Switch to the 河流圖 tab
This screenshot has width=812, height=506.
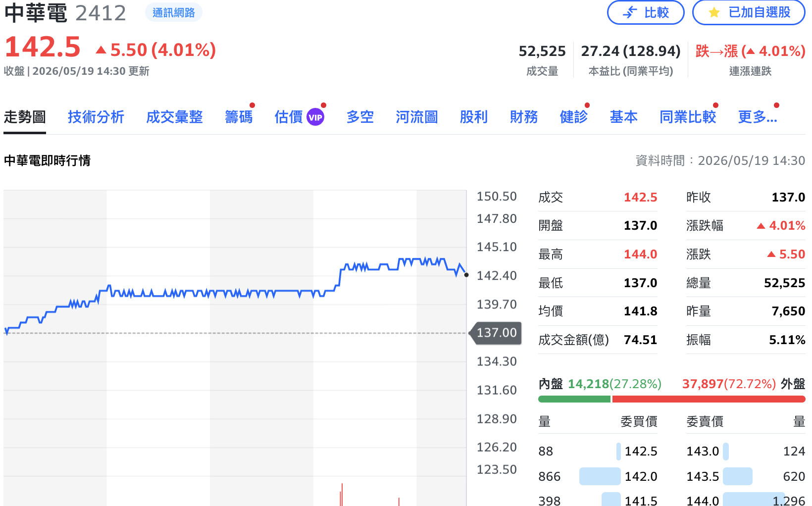417,117
